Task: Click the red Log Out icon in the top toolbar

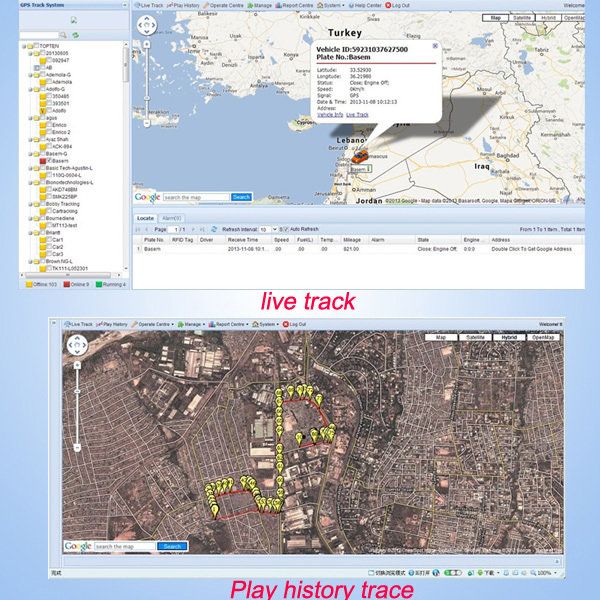Action: tap(388, 5)
